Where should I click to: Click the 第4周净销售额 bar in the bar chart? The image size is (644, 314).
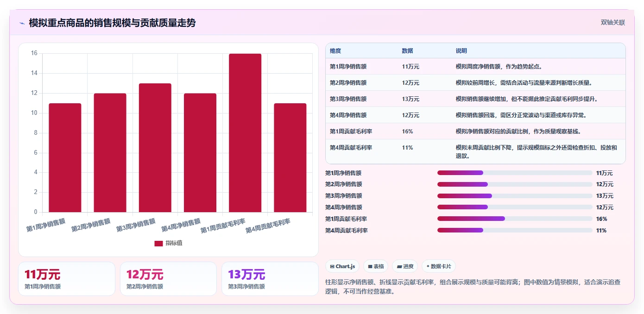point(200,153)
